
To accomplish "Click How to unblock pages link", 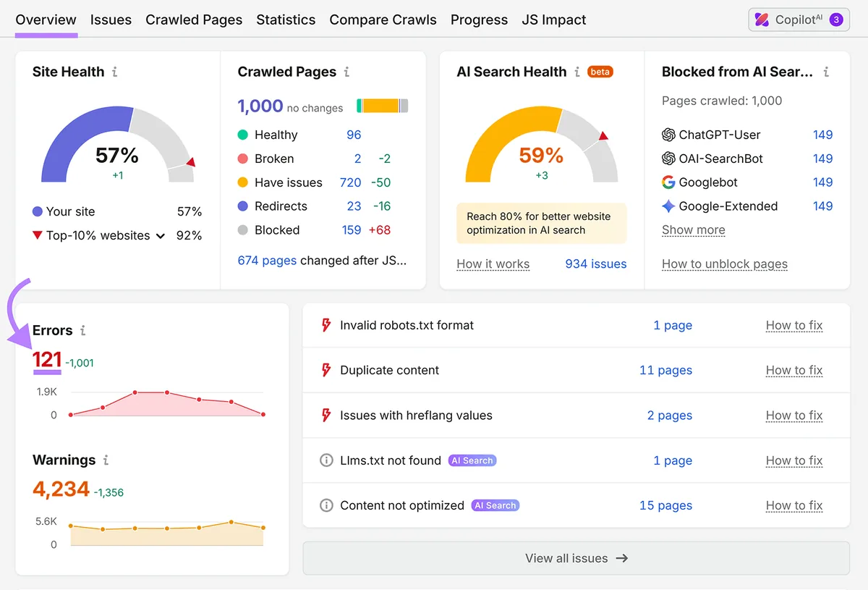I will click(x=724, y=264).
